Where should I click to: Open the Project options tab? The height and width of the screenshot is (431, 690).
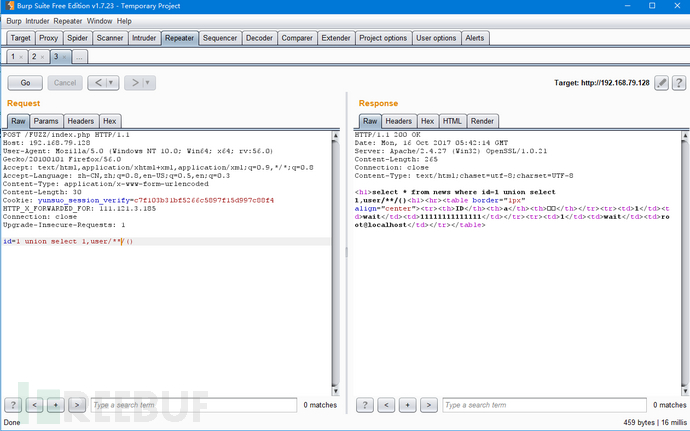point(383,38)
